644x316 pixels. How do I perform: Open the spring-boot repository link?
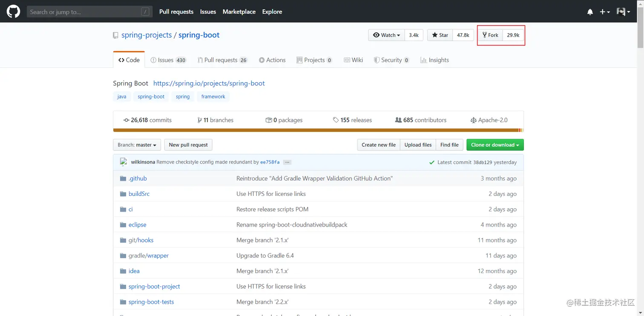pos(199,35)
